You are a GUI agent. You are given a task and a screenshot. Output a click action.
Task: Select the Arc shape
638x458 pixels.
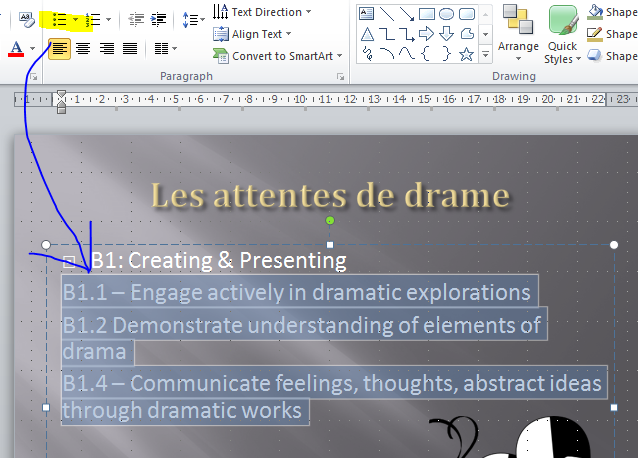387,53
